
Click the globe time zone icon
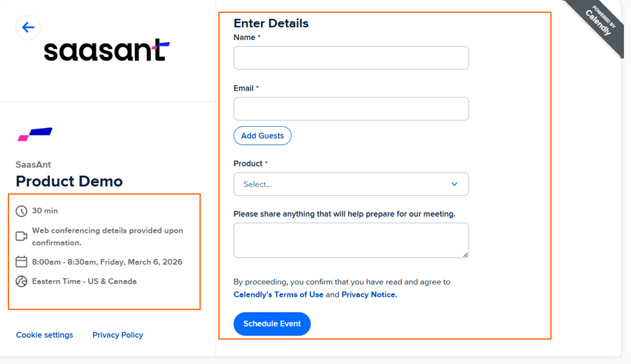[21, 281]
